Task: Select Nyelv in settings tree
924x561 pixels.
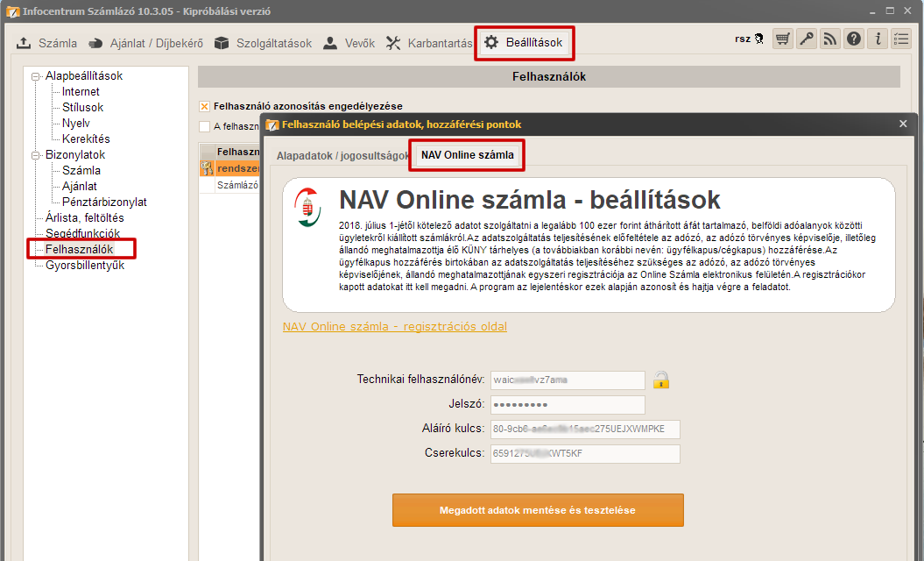Action: (x=76, y=124)
